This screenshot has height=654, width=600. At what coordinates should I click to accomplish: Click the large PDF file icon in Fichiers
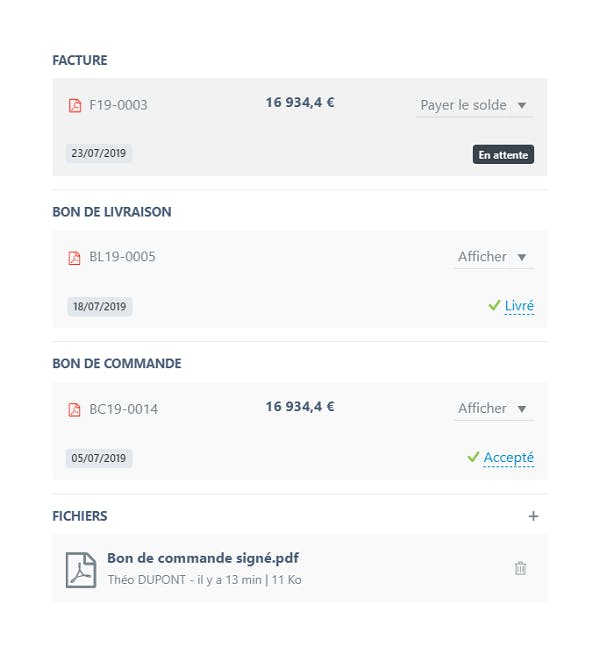point(81,569)
